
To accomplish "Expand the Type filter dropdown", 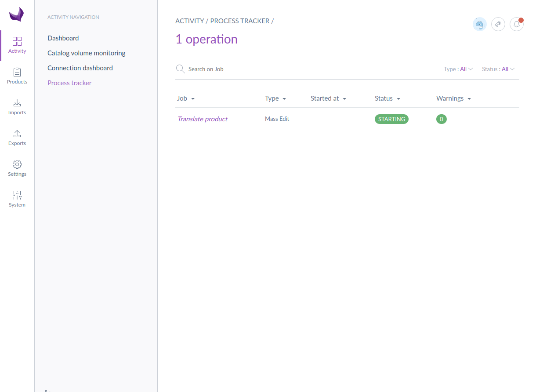I will [x=458, y=69].
